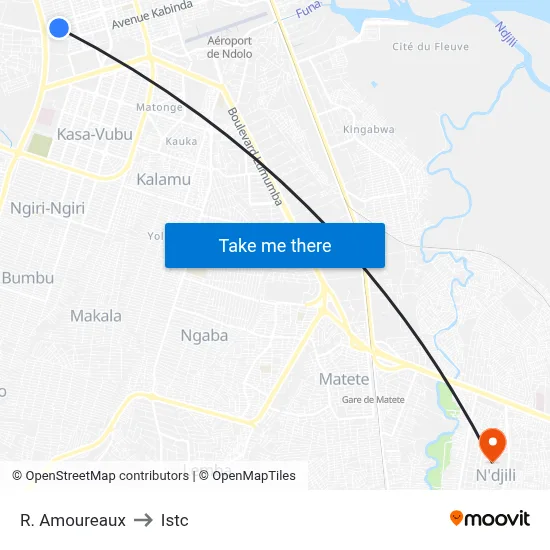Click the Matete district label
The width and height of the screenshot is (550, 550).
tap(344, 379)
